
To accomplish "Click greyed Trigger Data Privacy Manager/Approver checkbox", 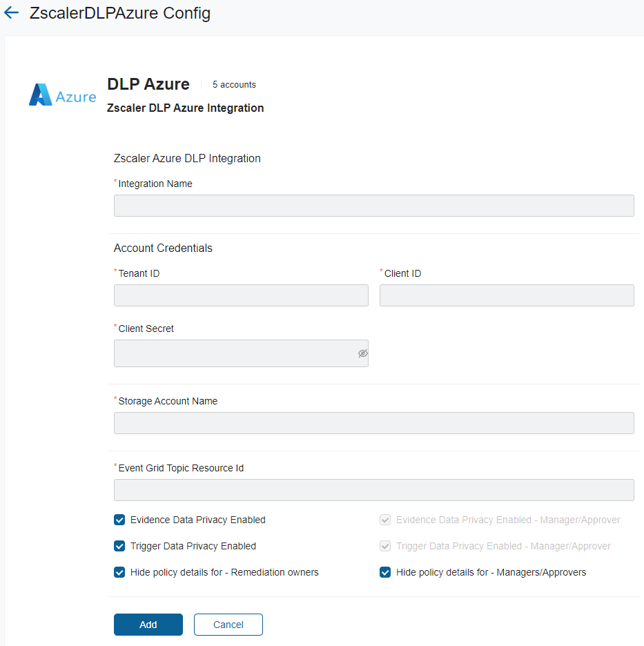I will click(x=385, y=546).
